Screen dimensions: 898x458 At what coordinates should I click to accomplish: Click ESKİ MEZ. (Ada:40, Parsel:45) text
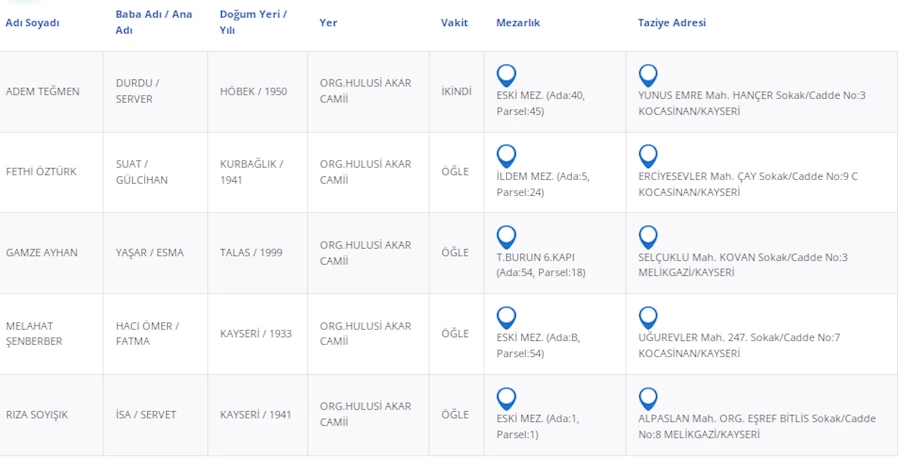[540, 103]
